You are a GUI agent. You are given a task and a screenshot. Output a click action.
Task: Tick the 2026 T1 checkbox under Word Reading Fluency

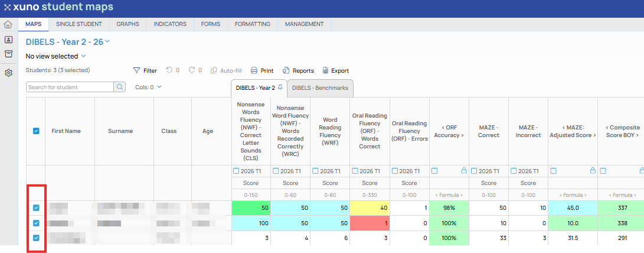tap(315, 171)
